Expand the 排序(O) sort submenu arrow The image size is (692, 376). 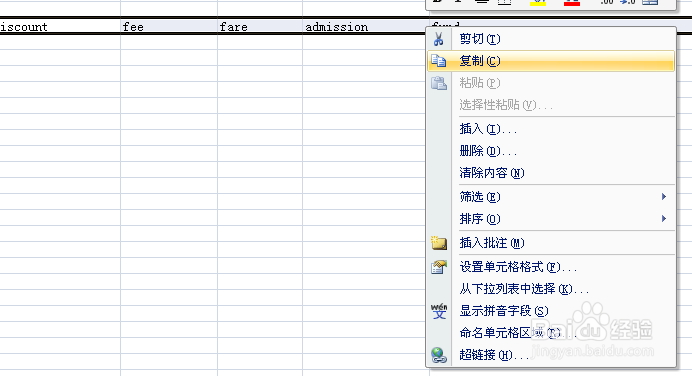(x=664, y=219)
